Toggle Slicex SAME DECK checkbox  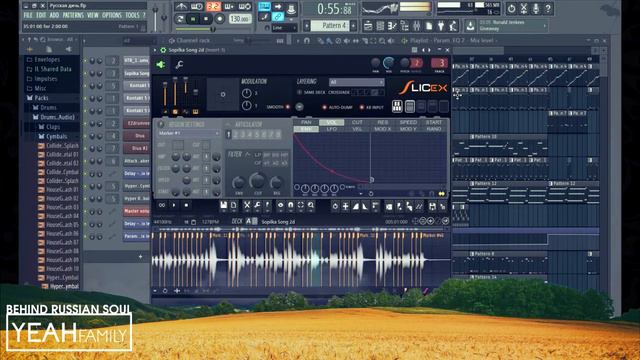(300, 92)
